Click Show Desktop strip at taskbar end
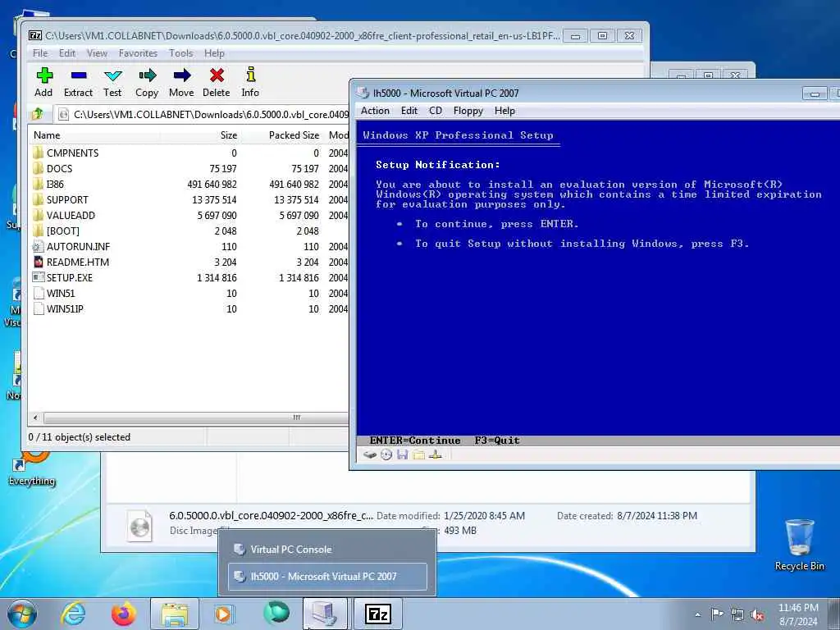The height and width of the screenshot is (630, 840). coord(833,614)
